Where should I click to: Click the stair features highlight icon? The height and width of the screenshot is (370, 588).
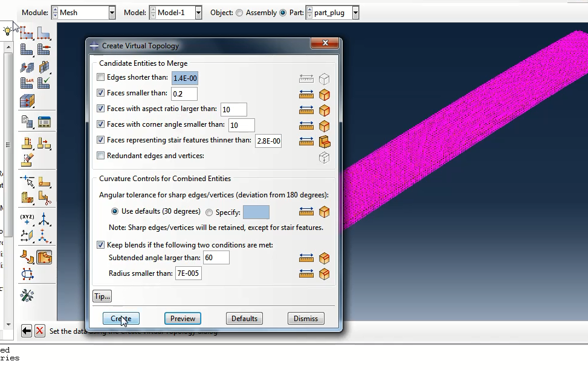click(325, 141)
